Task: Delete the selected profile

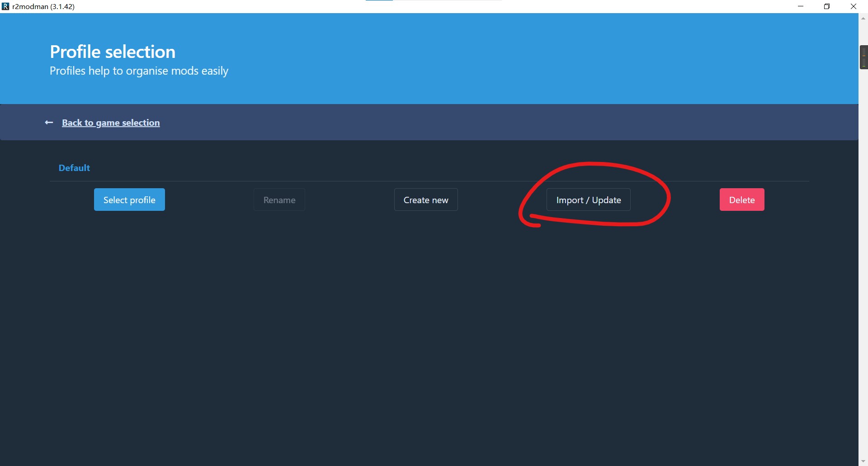Action: [x=742, y=200]
